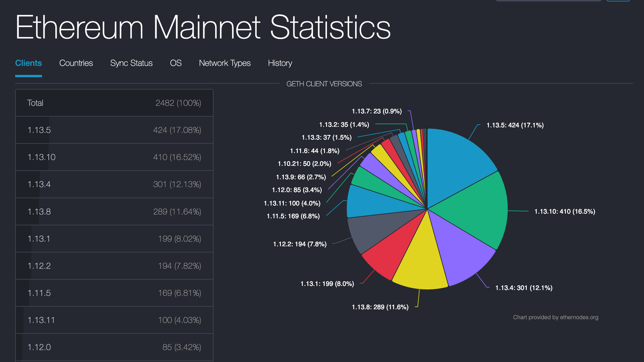Click the 1.13.4 version row
This screenshot has width=644, height=362.
click(x=114, y=184)
